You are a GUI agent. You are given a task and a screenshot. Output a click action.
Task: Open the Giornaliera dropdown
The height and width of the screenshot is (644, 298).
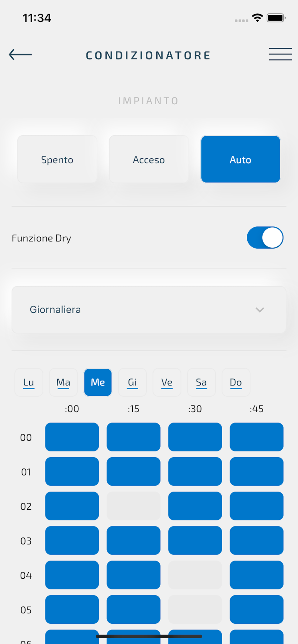coord(149,310)
